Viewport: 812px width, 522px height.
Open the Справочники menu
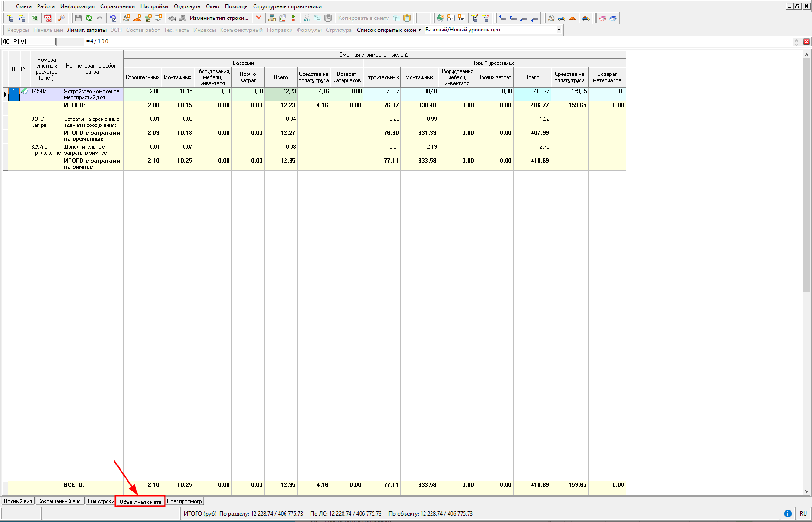117,6
